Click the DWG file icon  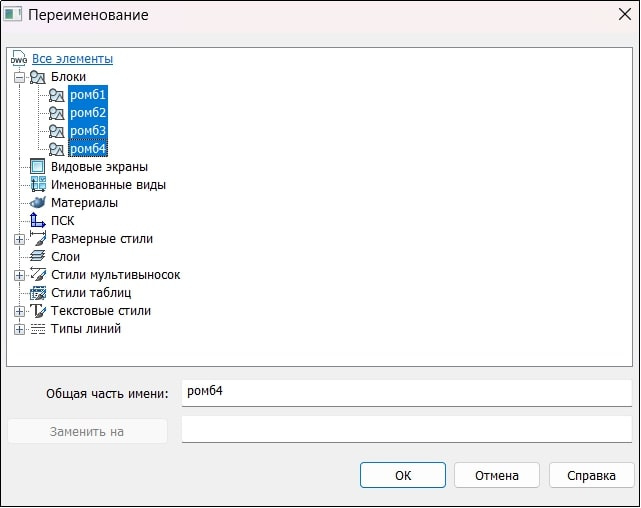[19, 58]
